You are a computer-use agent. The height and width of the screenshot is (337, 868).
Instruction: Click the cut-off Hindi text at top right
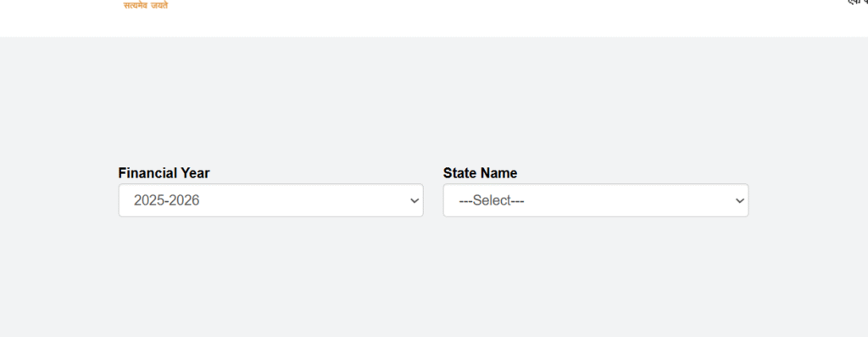click(x=858, y=3)
